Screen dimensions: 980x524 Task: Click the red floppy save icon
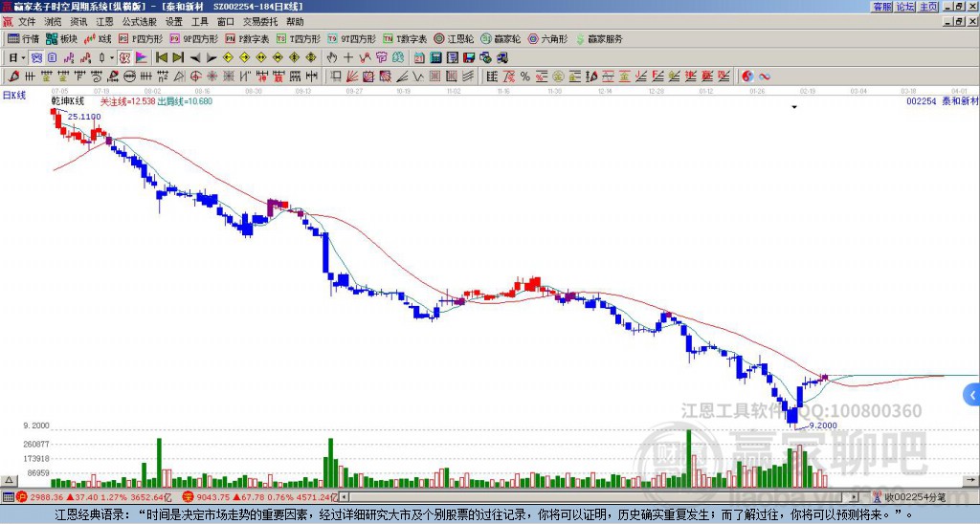pos(469,58)
